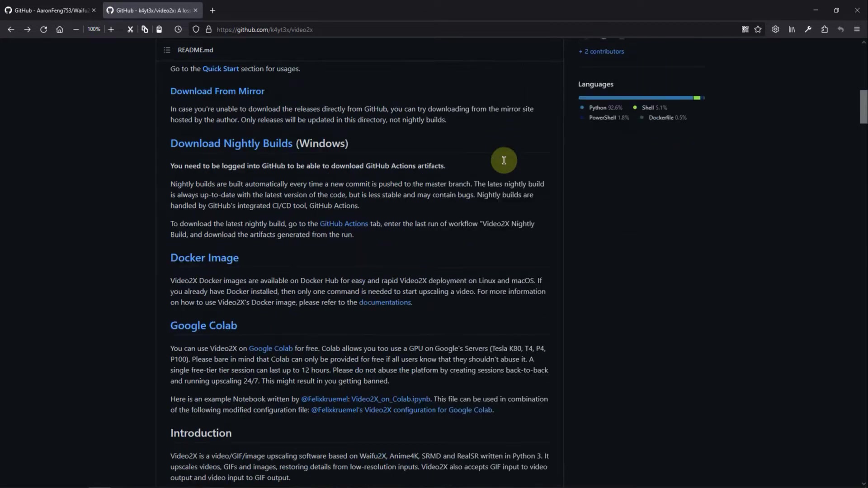Reload the current GitHub page
Viewport: 868px width, 488px height.
tap(43, 29)
